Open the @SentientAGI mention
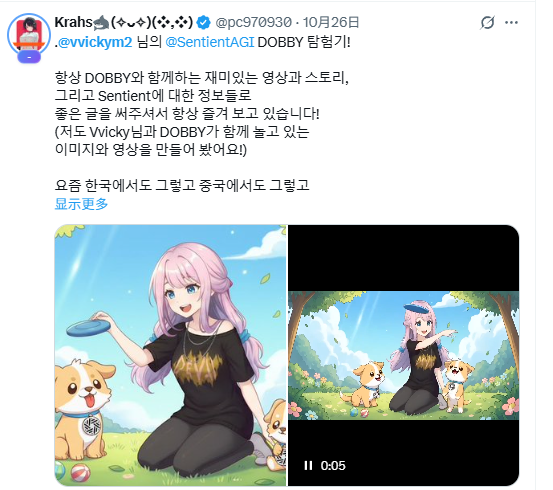Screen dimensions: 553x490 click(x=209, y=42)
